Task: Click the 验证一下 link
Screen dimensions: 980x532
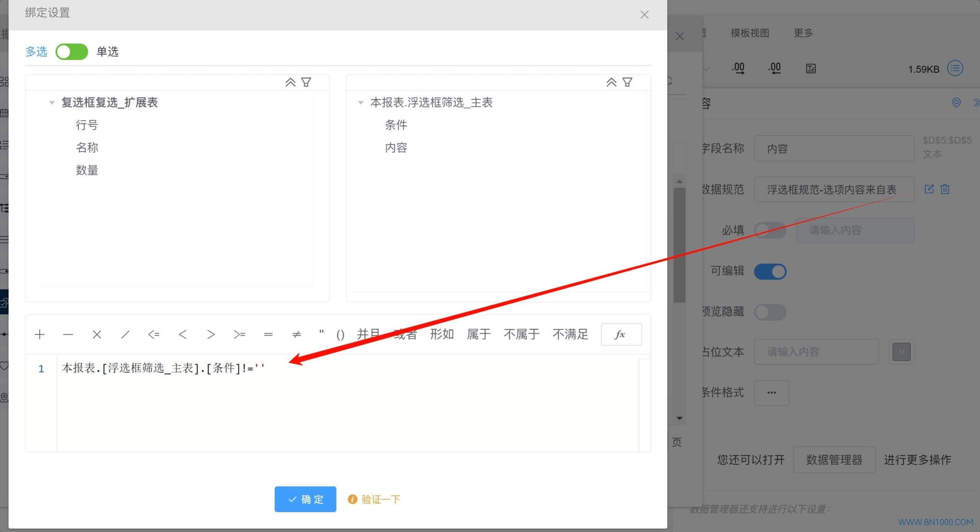Action: pos(374,499)
